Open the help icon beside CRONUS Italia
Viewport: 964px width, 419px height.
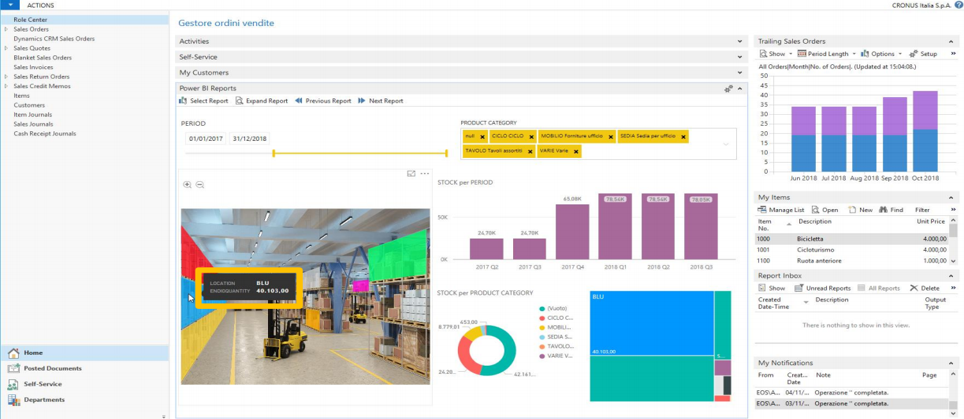coord(958,5)
